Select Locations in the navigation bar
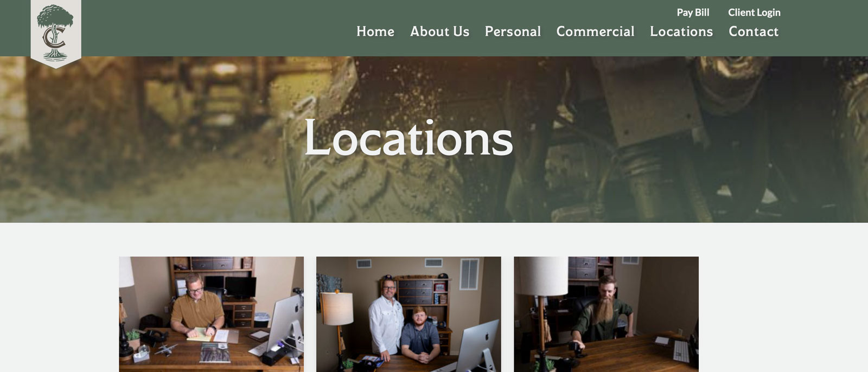This screenshot has width=868, height=372. tap(681, 31)
